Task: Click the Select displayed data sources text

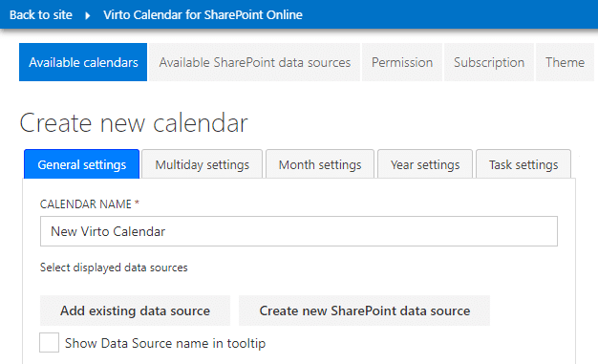Action: point(114,268)
